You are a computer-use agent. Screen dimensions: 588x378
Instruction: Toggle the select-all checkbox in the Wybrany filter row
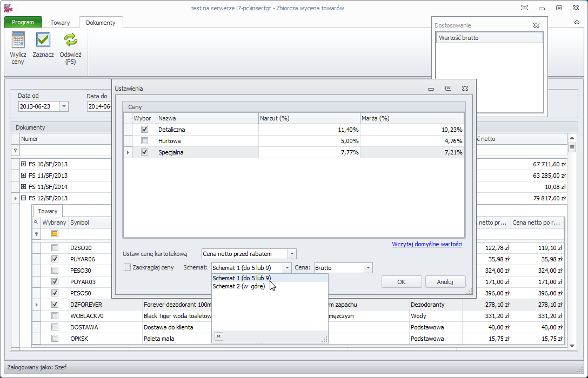(55, 234)
